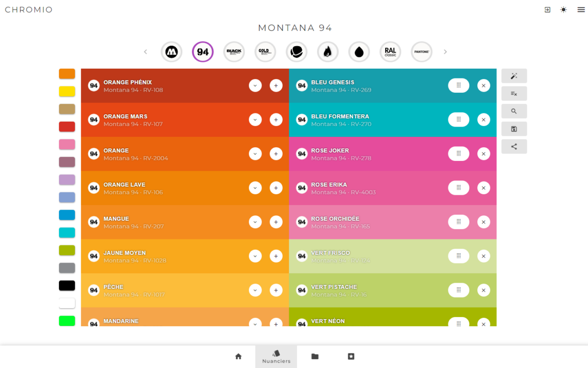Show previous brands with left chevron
This screenshot has height=368, width=588.
[146, 52]
